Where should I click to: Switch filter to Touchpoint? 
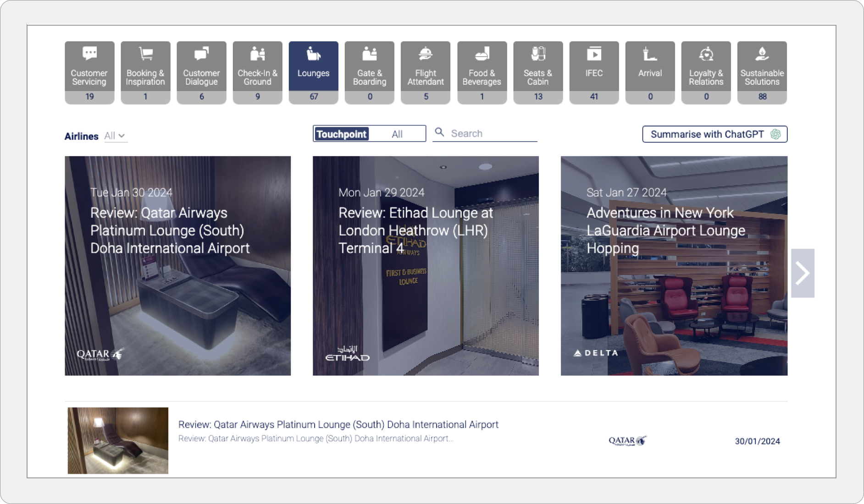pos(342,134)
